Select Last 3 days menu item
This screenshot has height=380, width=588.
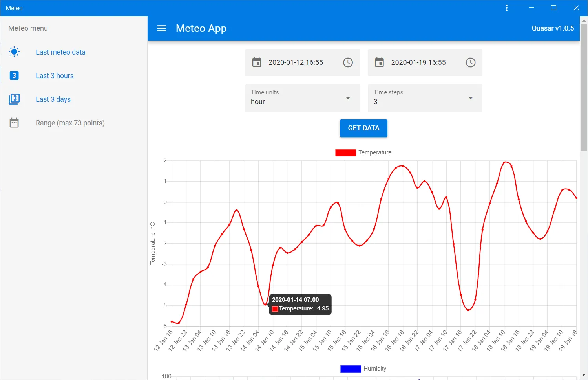[x=53, y=99]
